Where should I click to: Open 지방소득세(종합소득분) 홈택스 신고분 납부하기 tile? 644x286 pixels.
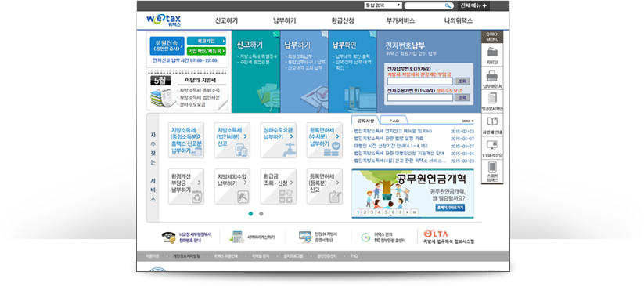(186, 140)
